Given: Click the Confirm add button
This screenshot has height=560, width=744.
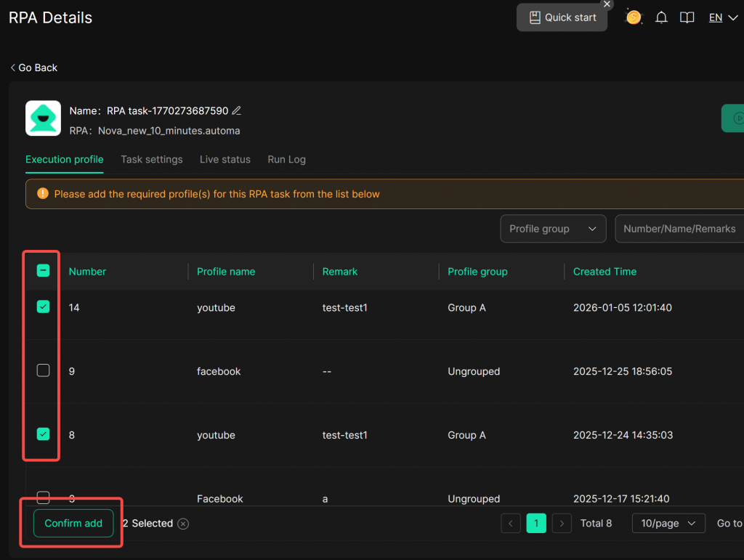Looking at the screenshot, I should [73, 524].
